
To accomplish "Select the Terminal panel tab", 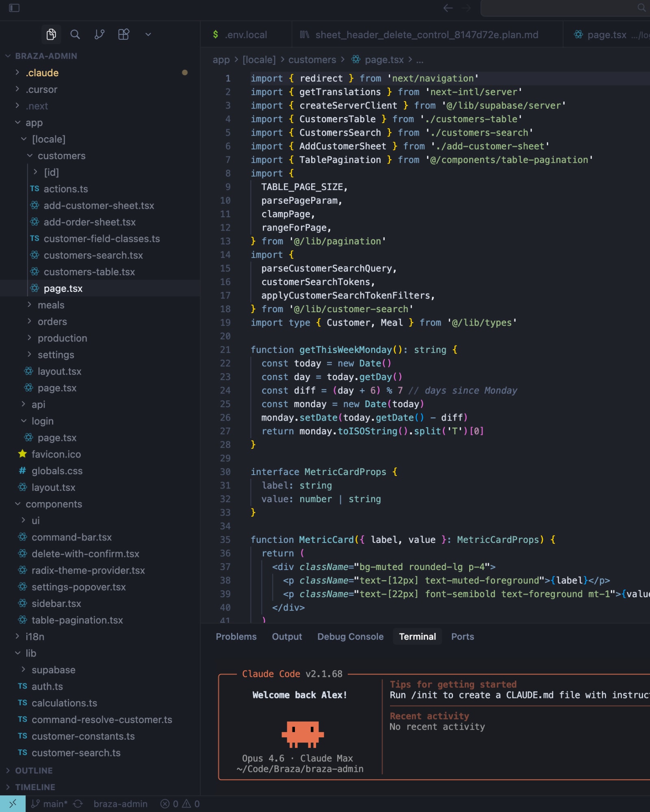I will pos(417,637).
